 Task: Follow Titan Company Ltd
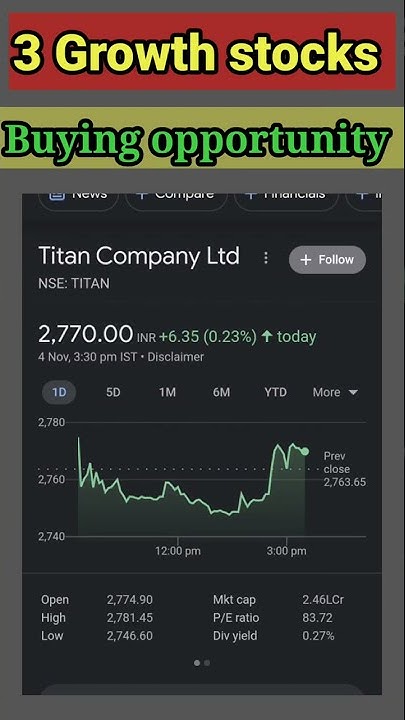[327, 260]
